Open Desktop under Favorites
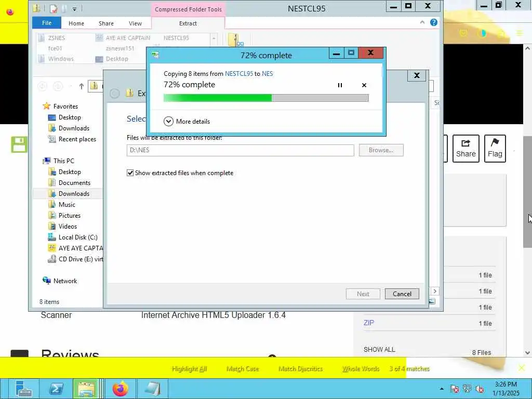This screenshot has height=399, width=532. 70,117
